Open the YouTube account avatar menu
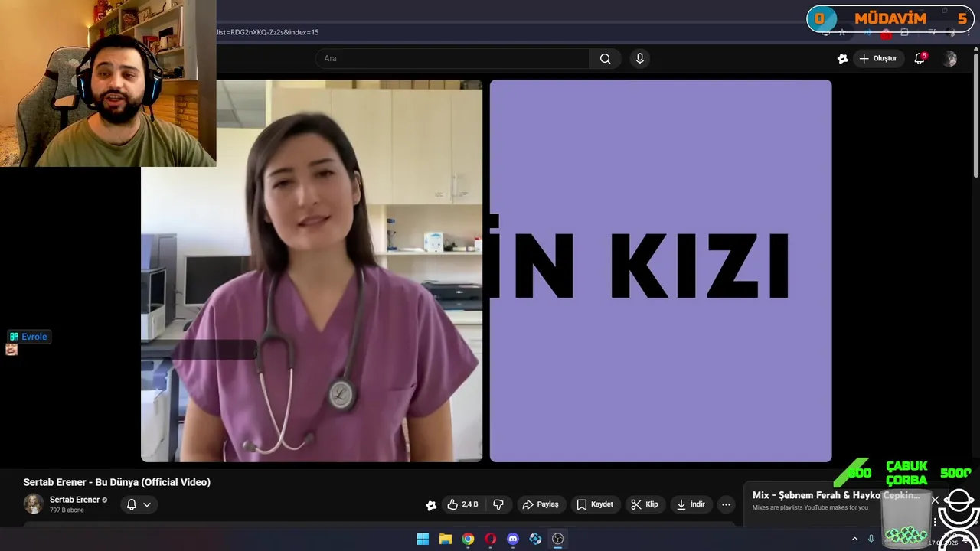The width and height of the screenshot is (980, 551). coord(950,58)
